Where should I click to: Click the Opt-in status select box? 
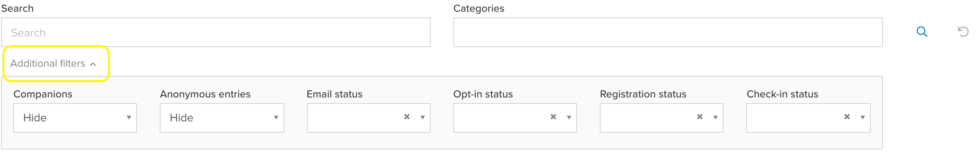(x=500, y=118)
